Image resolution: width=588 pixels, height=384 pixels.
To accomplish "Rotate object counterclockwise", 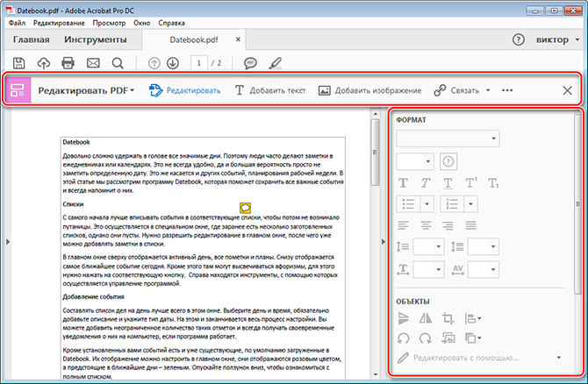I will [x=404, y=338].
